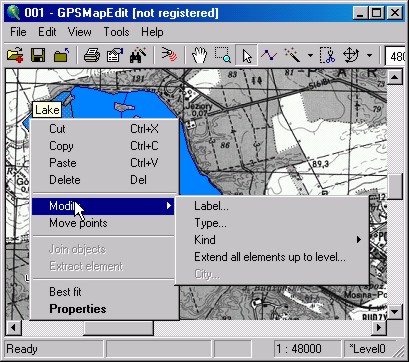Click the Lake tooltip label
The width and height of the screenshot is (409, 362).
pos(47,110)
